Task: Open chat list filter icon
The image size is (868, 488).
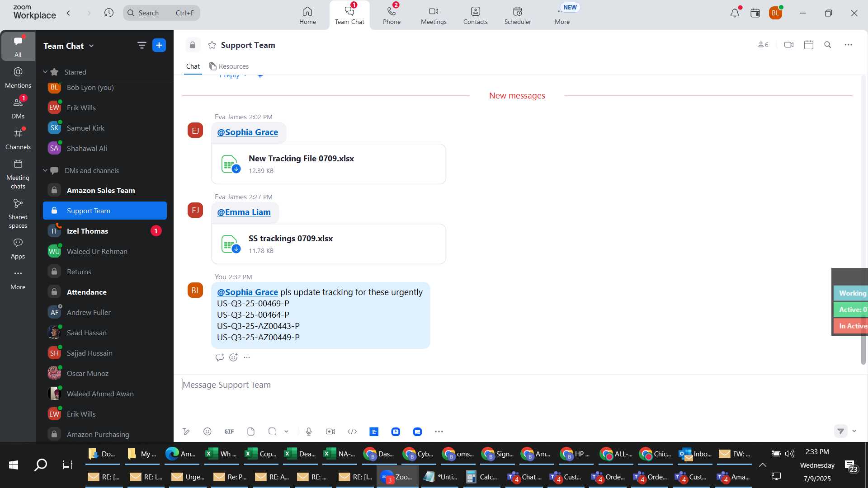Action: point(142,45)
